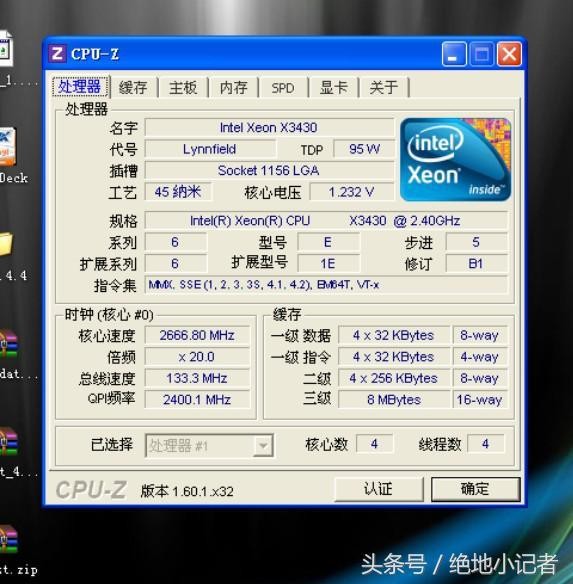Click the multiplier value x 20.0

[x=197, y=357]
